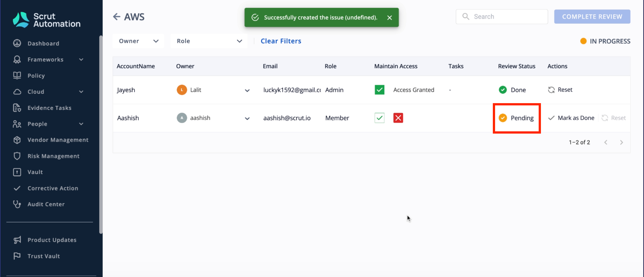Image resolution: width=644 pixels, height=277 pixels.
Task: Click the disabled Reset in Aashish row
Action: (614, 118)
